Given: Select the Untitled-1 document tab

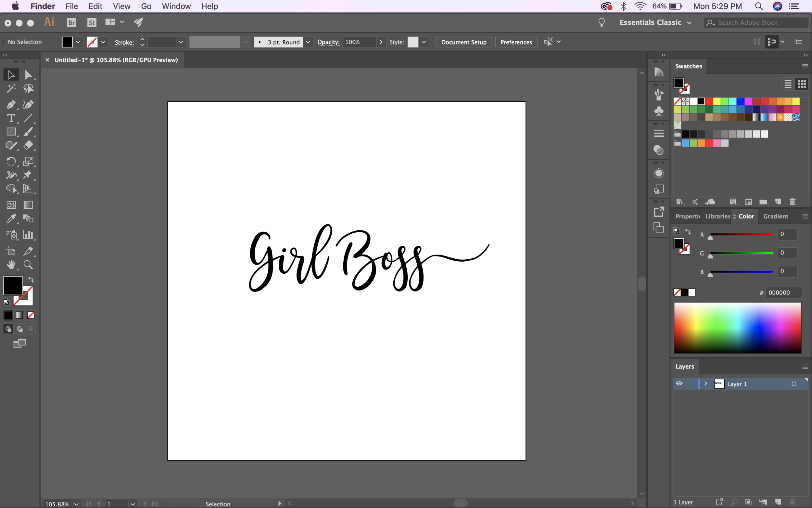Looking at the screenshot, I should click(116, 60).
